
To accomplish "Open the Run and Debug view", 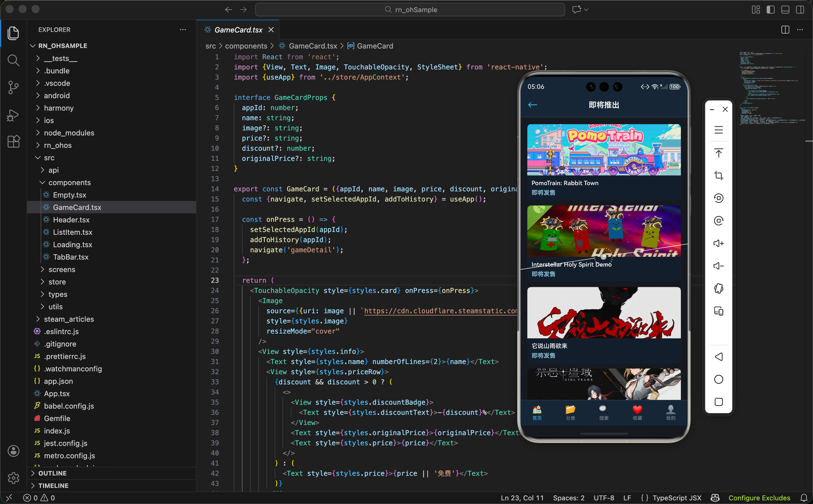I will coord(13,115).
